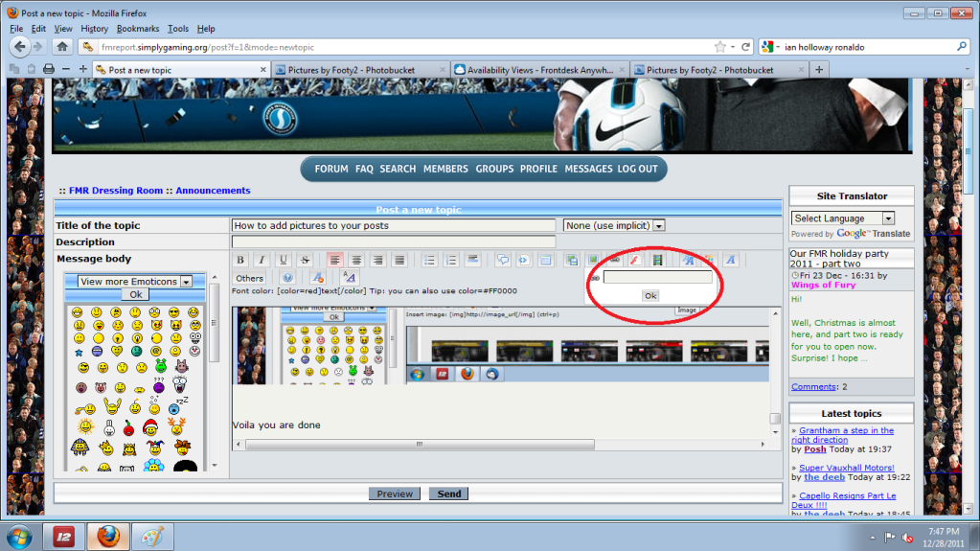Open the Tools menu

(177, 29)
